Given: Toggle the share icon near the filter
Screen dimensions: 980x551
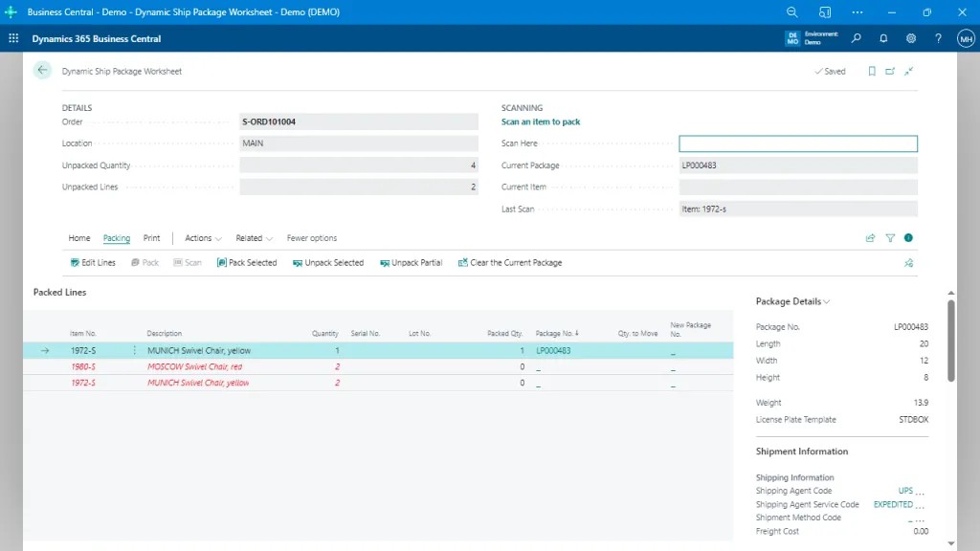Looking at the screenshot, I should [x=869, y=237].
